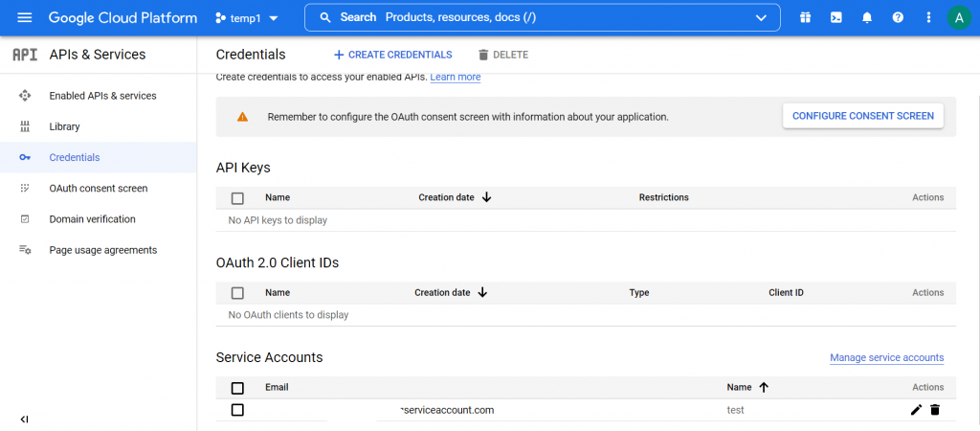Toggle the OAuth 2.0 Client IDs select-all checkbox
The height and width of the screenshot is (431, 980).
pos(237,293)
